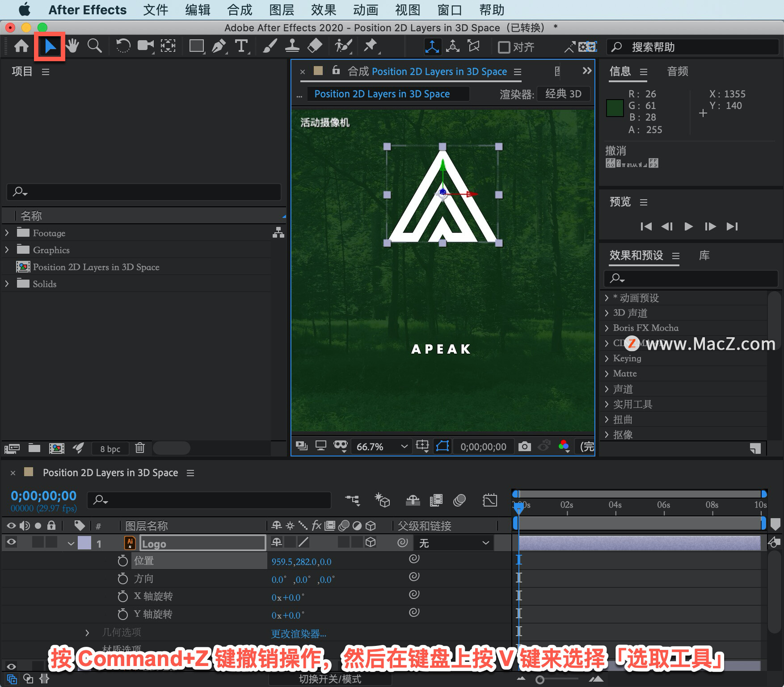The height and width of the screenshot is (687, 784).
Task: Click the 更改渲染器... link
Action: click(299, 634)
